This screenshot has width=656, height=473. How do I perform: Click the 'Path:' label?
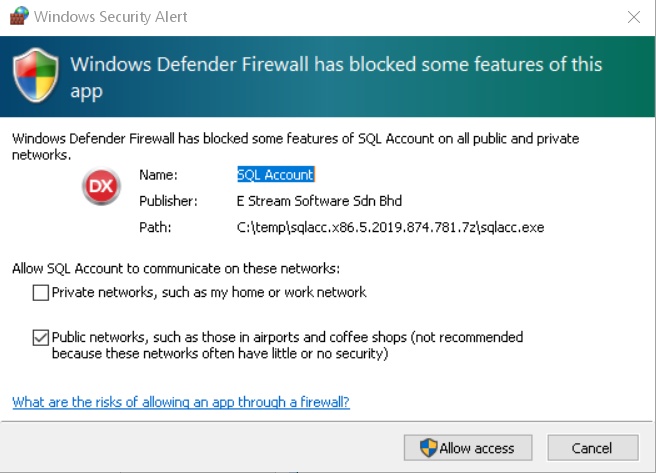pos(154,227)
